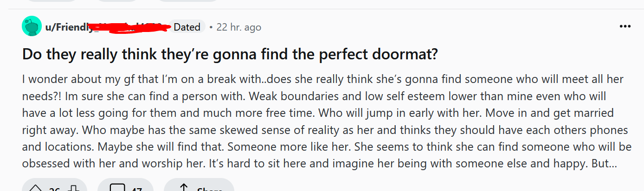Screen dimensions: 644x191
Task: Filter by the Dated flair tag
Action: (x=187, y=27)
